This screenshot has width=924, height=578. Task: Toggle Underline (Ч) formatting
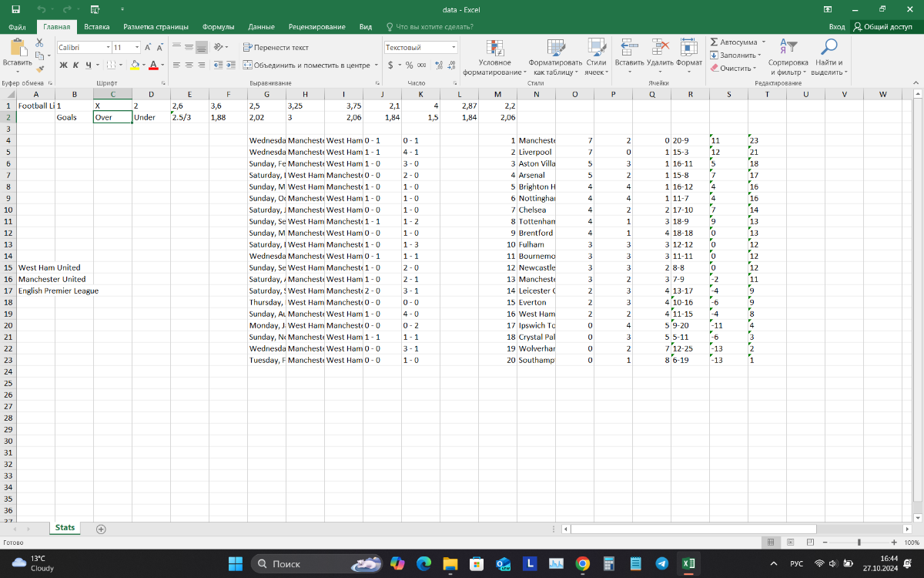(x=89, y=66)
